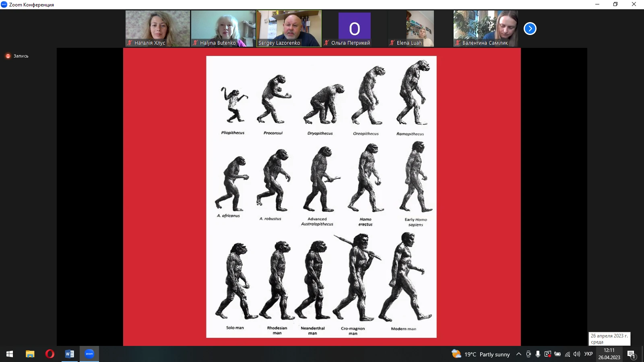Click the Rhodesian man label
Screen dimensions: 644x362
277,330
